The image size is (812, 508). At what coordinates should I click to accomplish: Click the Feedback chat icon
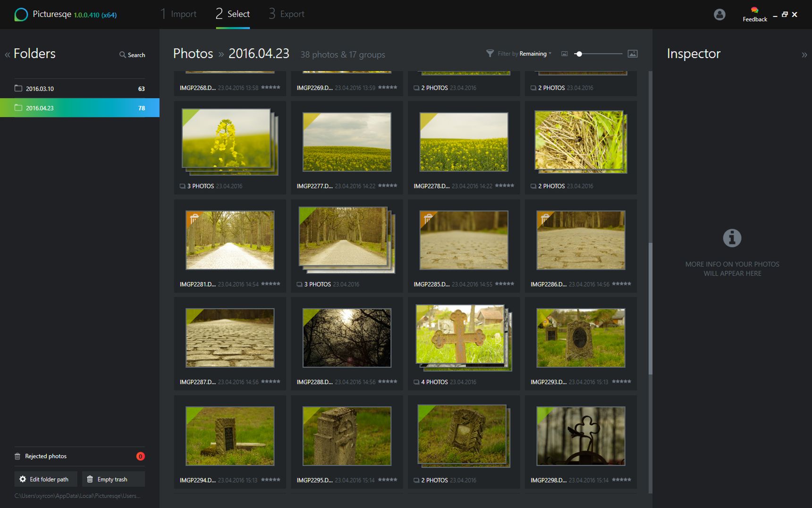click(x=754, y=10)
